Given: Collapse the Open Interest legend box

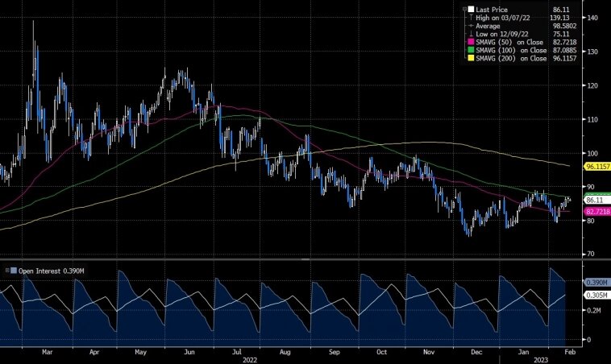Looking at the screenshot, I should click(7, 270).
